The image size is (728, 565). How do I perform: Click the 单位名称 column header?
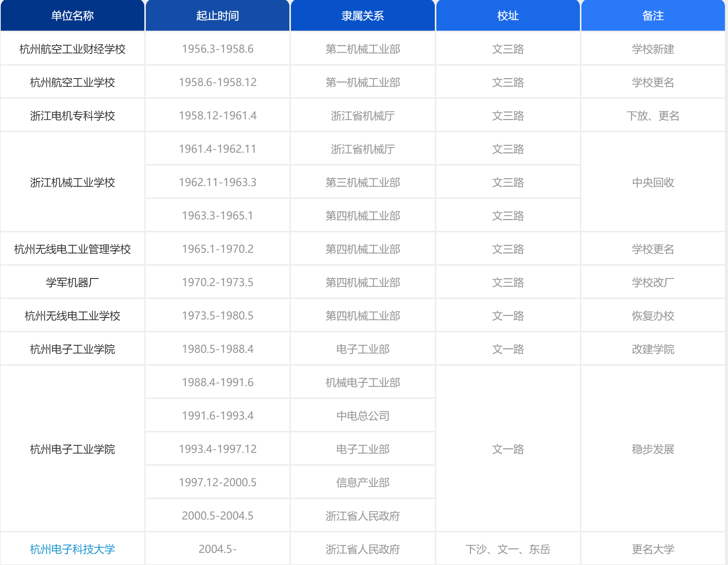click(x=72, y=16)
